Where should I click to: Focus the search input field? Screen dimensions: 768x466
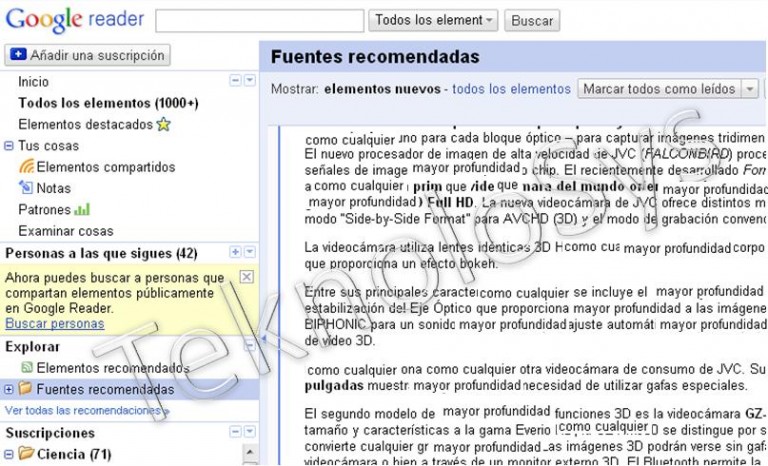coord(260,21)
